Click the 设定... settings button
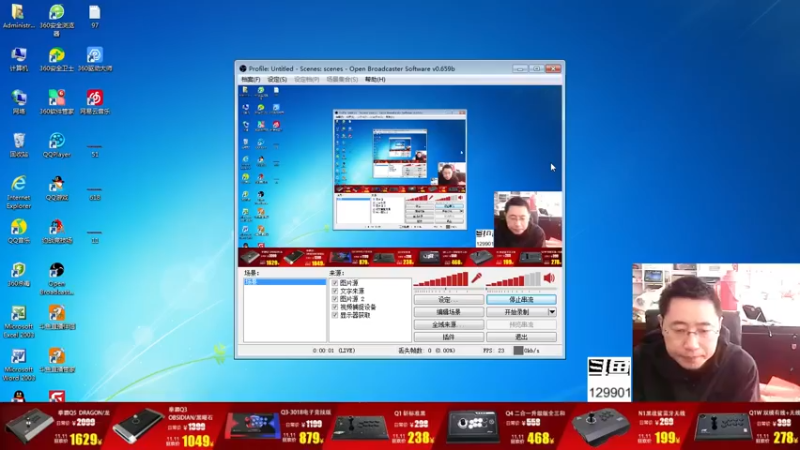This screenshot has height=450, width=800. 449,299
